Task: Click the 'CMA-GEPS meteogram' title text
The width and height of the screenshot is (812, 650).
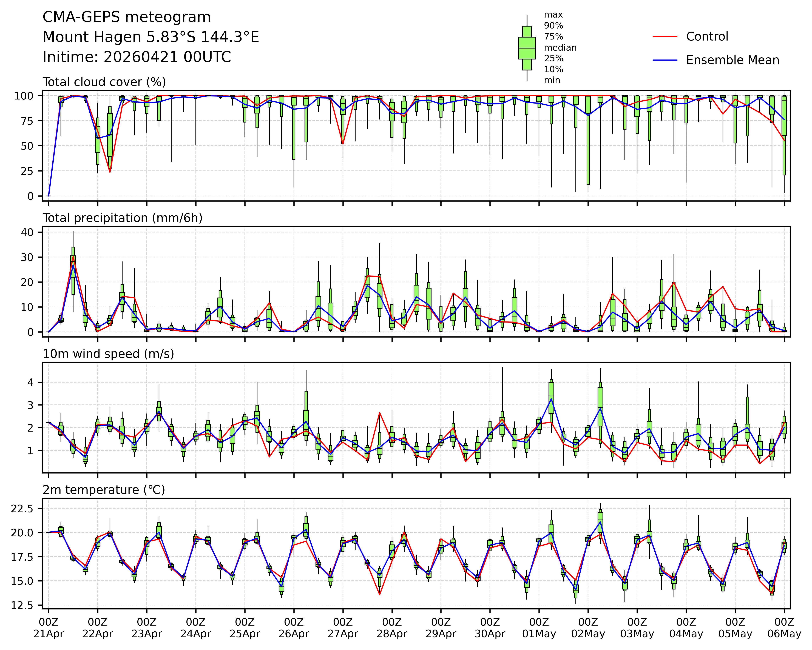Action: point(127,17)
